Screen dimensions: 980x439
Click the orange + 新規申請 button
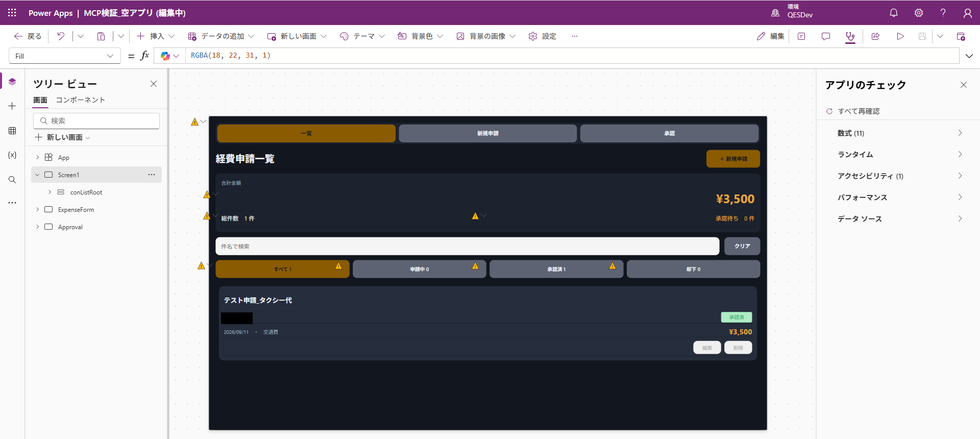tap(733, 159)
